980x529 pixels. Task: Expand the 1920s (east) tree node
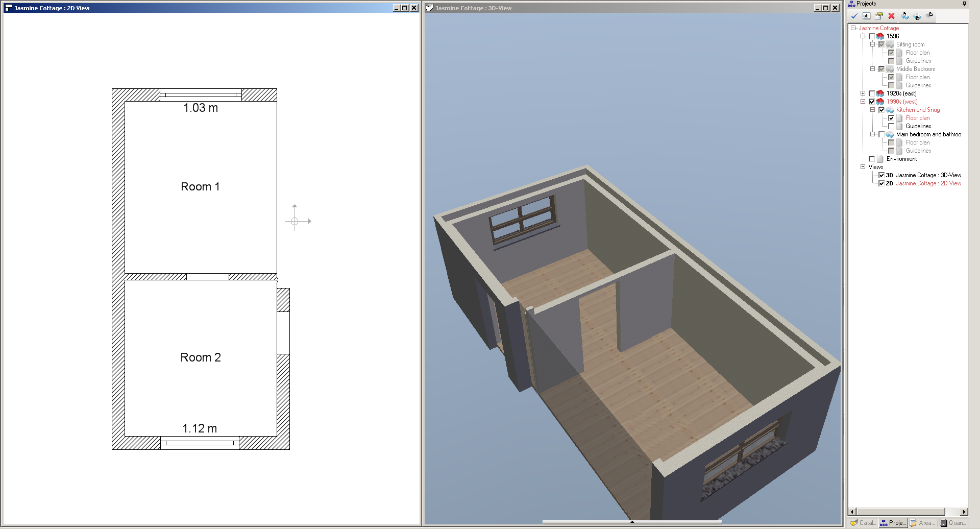point(863,93)
